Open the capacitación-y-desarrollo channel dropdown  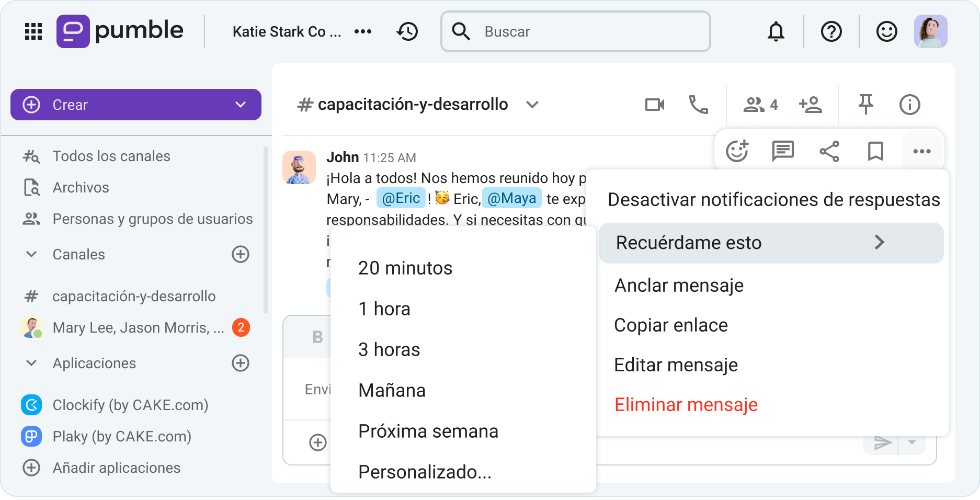pos(532,105)
